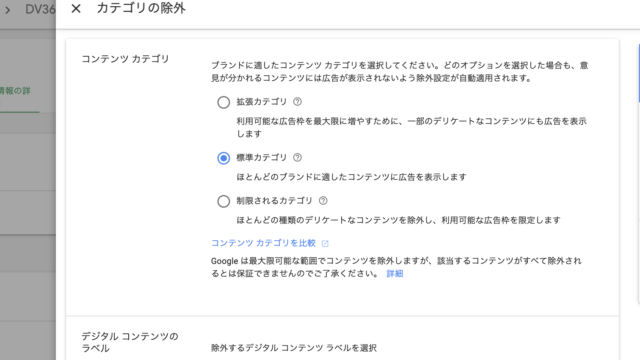The height and width of the screenshot is (360, 640).
Task: Open the blue 詳細 link
Action: tap(395, 273)
